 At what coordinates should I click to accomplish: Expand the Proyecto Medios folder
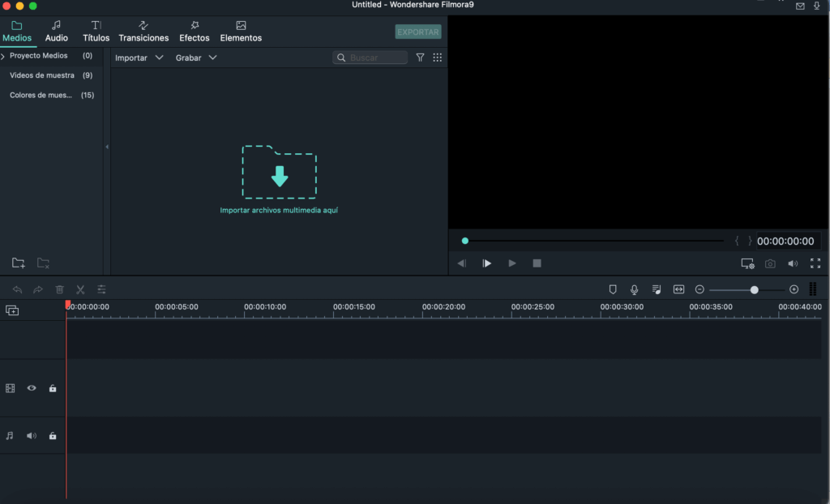pos(4,56)
